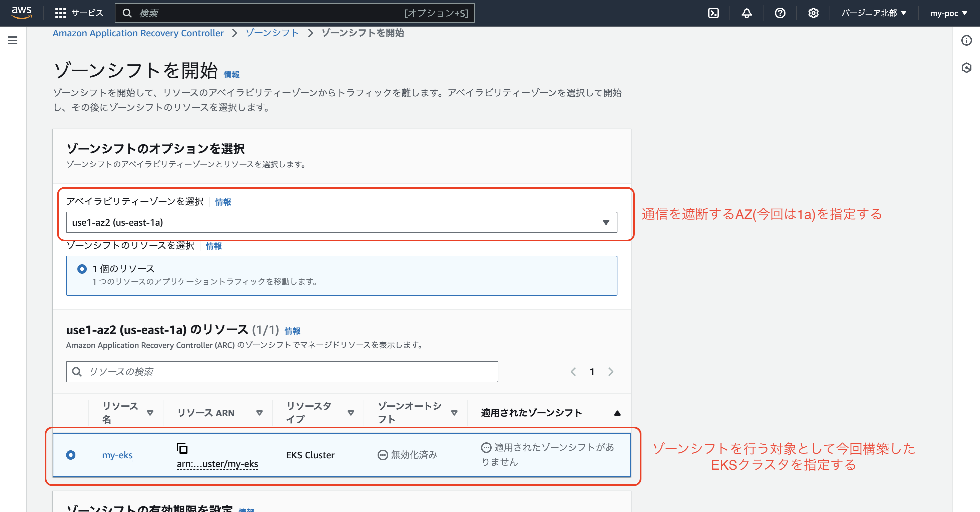Go to previous page of resources
The image size is (980, 512).
[573, 371]
